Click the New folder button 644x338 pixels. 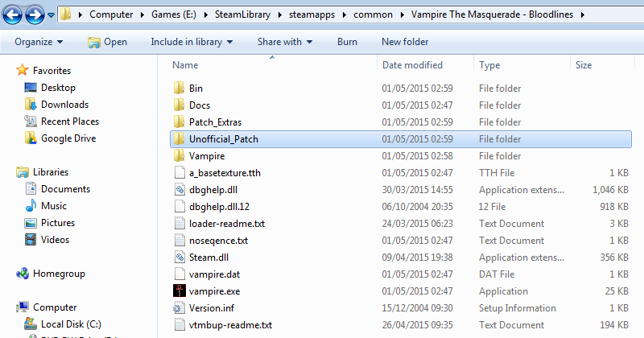(x=405, y=42)
